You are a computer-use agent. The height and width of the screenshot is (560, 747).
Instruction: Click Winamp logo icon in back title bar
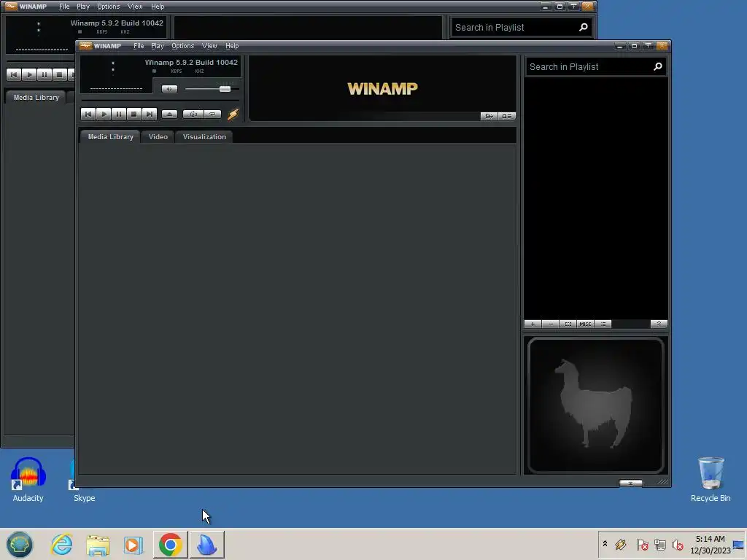pos(11,6)
